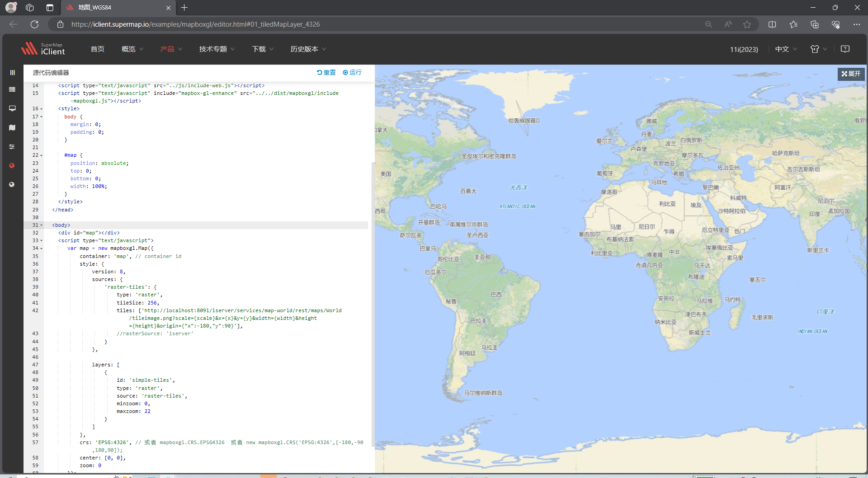Screen dimensions: 868x478
Task: Expand the 概览 menu
Action: [132, 49]
